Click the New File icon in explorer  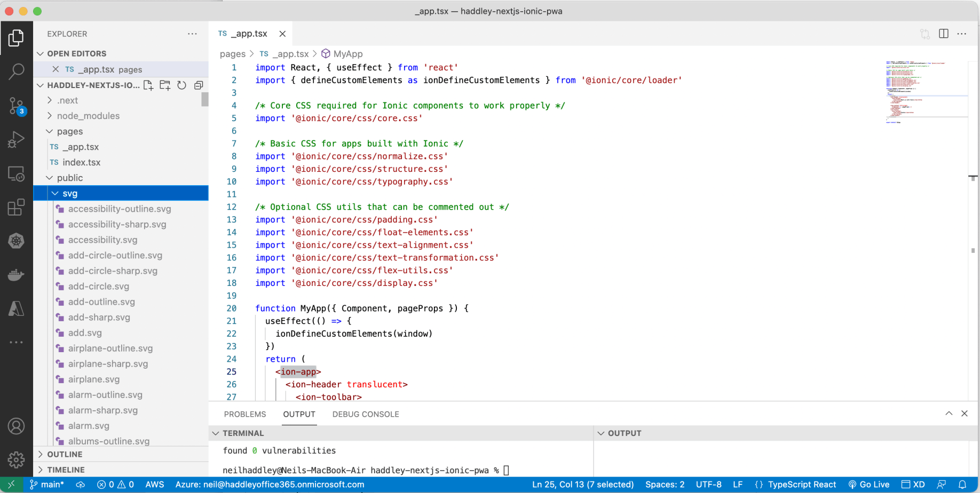pos(148,85)
